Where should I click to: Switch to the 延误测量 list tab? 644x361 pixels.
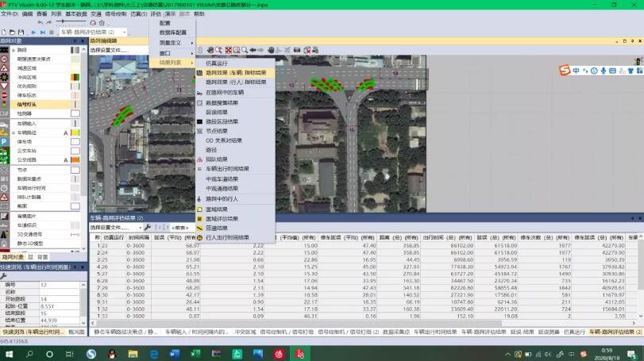tap(549, 332)
